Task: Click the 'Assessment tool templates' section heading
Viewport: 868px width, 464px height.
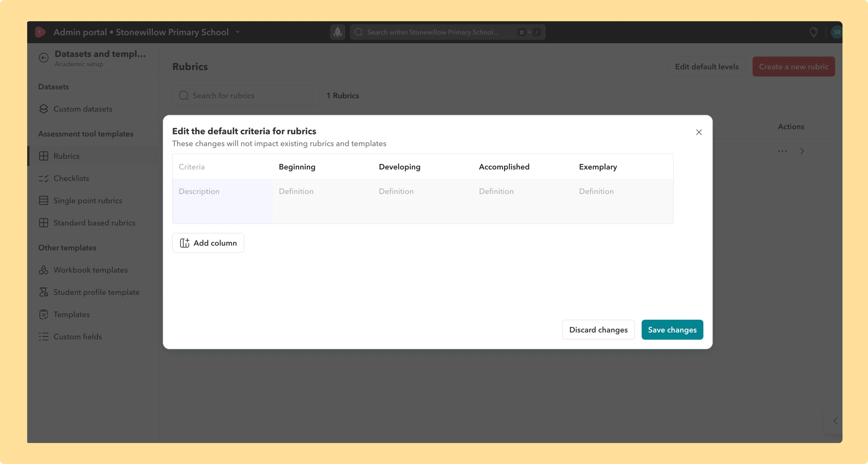Action: 86,134
